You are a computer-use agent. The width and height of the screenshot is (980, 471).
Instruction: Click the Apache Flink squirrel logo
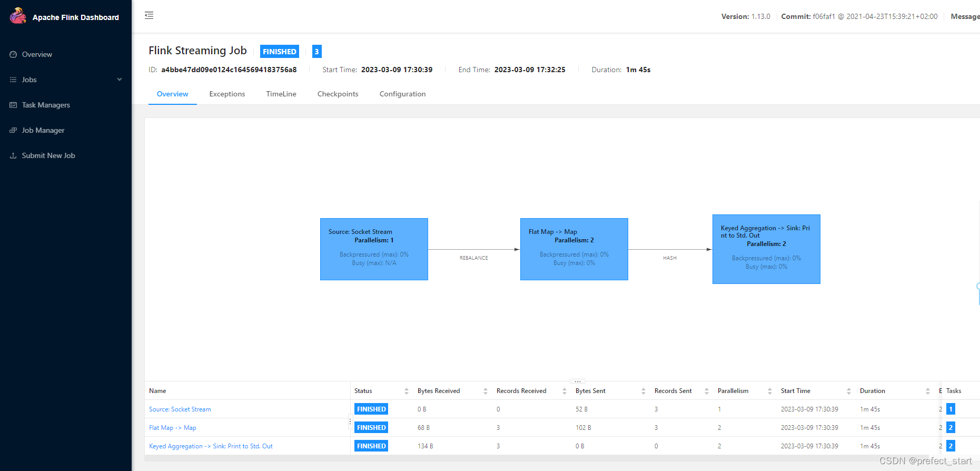click(18, 16)
